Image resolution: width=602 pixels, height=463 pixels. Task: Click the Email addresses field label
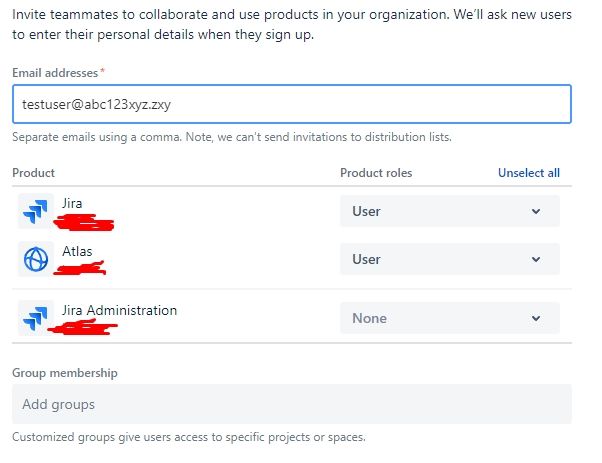(55, 73)
